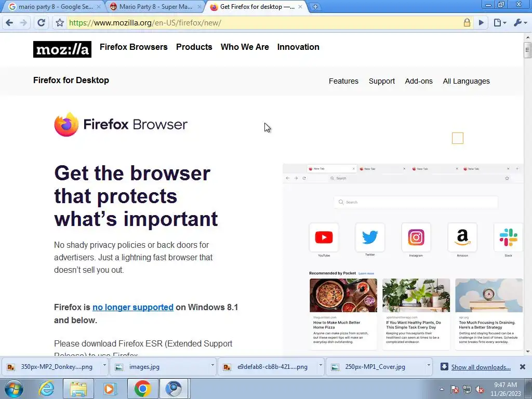Viewport: 532px width, 399px height.
Task: Click the pizza article thumbnail
Action: pyautogui.click(x=343, y=295)
